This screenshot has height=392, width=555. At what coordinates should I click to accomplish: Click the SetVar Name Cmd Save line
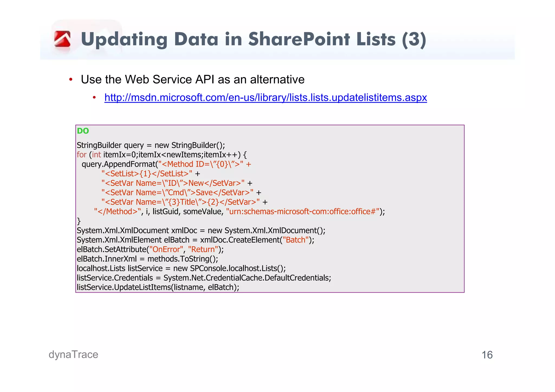[x=181, y=193]
